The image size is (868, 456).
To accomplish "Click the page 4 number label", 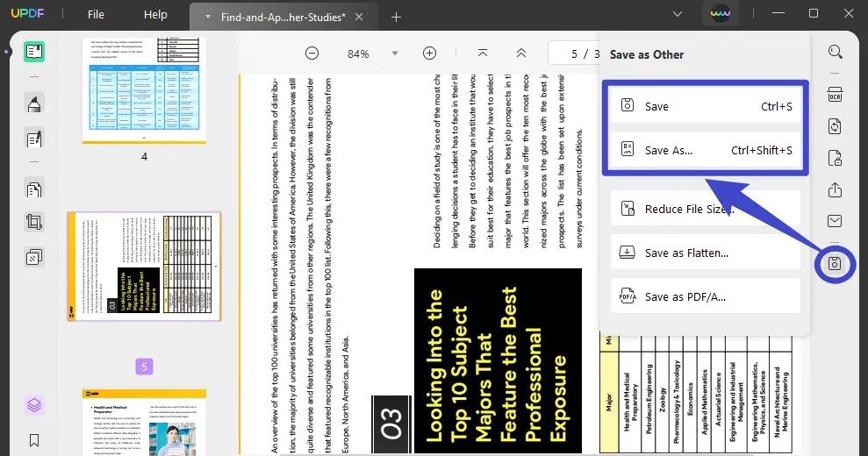I will tap(145, 157).
